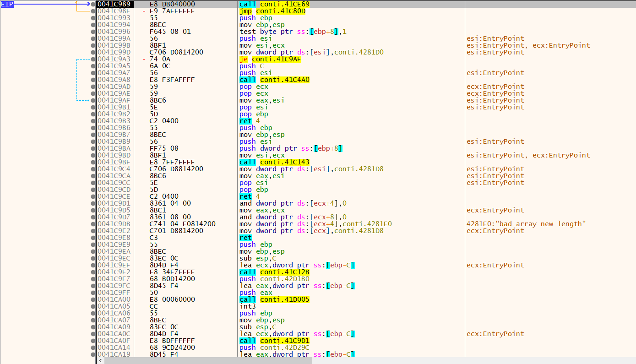Image resolution: width=636 pixels, height=364 pixels.
Task: Toggle breakpoint dot at address 0041C9A8
Action: click(x=93, y=80)
